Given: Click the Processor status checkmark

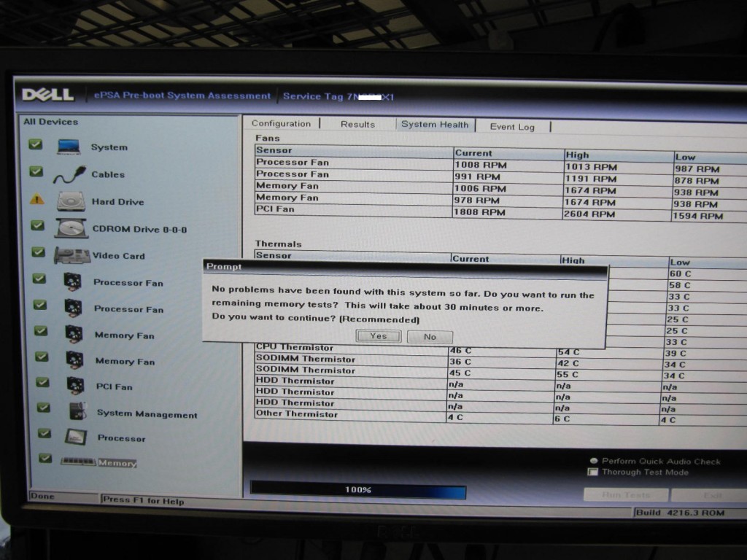Looking at the screenshot, I should pyautogui.click(x=44, y=433).
